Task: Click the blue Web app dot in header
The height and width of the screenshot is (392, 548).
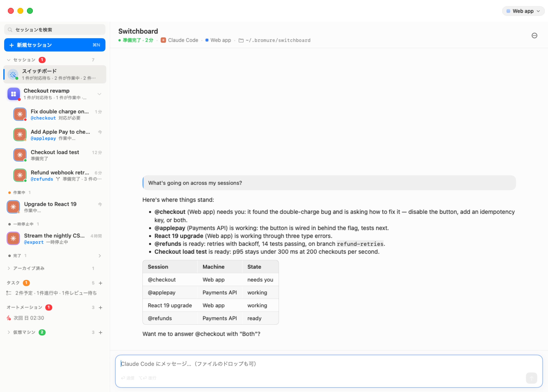Action: [207, 40]
